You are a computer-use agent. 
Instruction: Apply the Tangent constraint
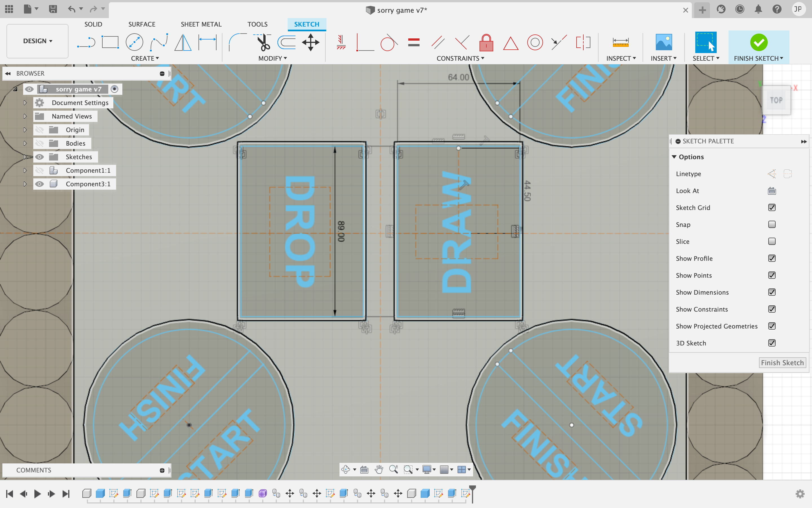389,43
